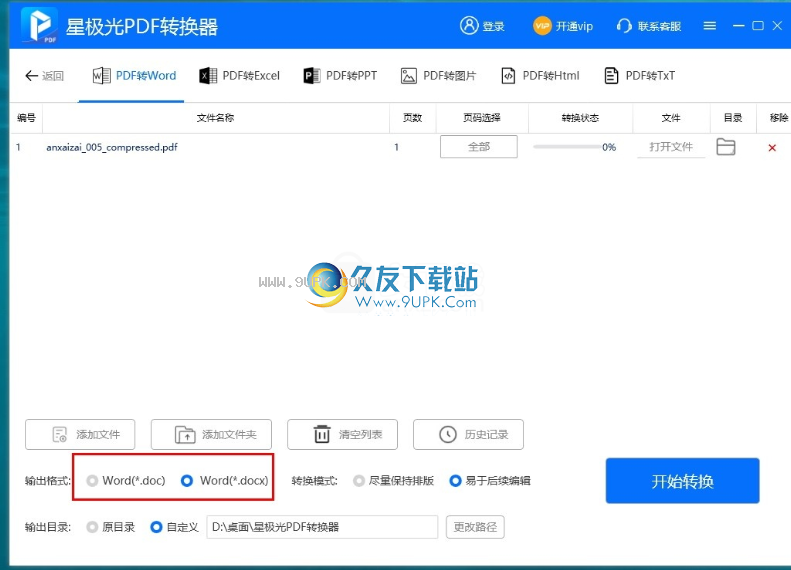Click the headset customer service icon
Screen dimensions: 791x570
point(624,26)
